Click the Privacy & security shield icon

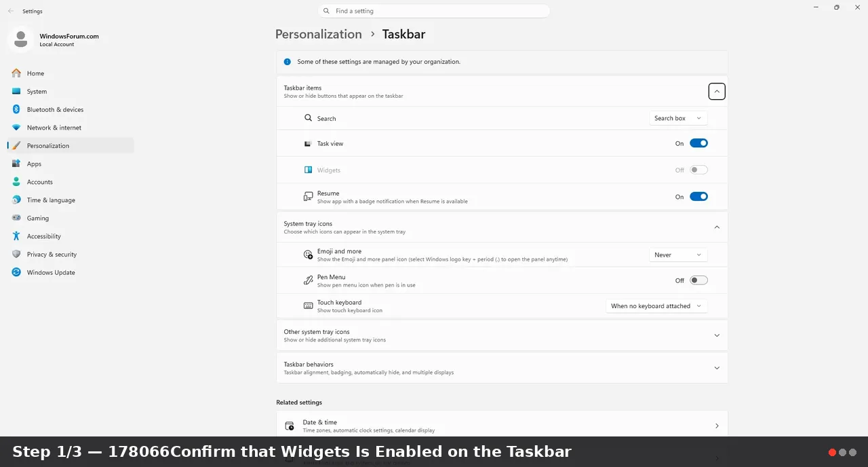[x=16, y=254]
